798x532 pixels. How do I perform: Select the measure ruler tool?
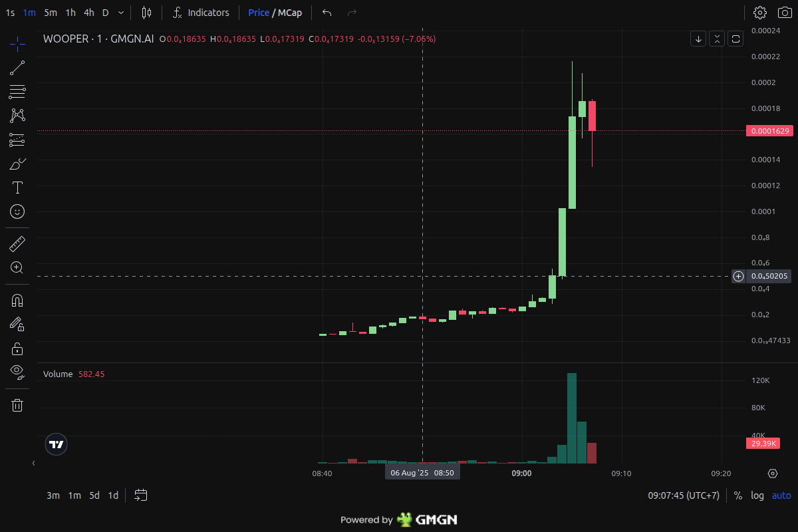pos(17,243)
